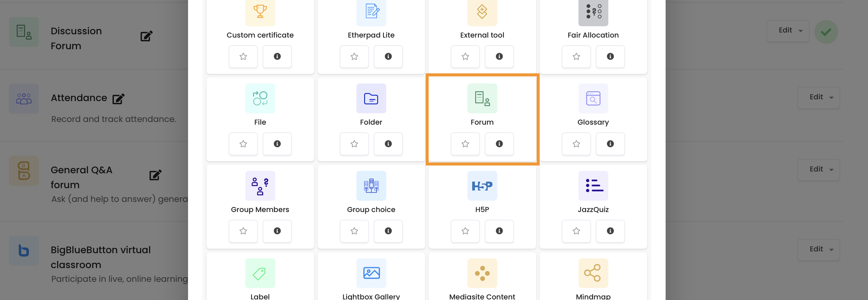The image size is (868, 300).
Task: Star H5P as favourite
Action: pos(465,231)
